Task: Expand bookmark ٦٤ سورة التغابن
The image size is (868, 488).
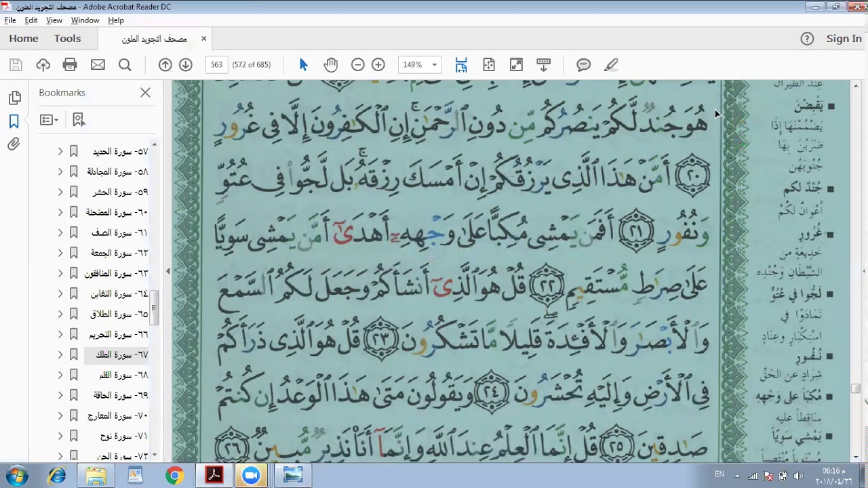Action: tap(60, 293)
